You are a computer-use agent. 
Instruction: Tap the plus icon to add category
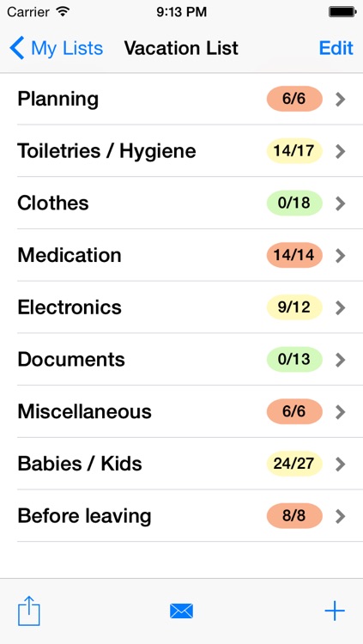coord(335,611)
